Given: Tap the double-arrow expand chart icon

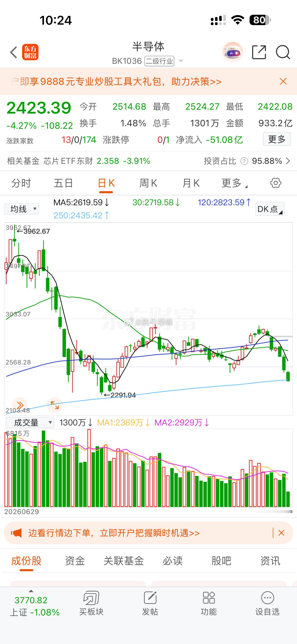Looking at the screenshot, I should (x=20, y=405).
